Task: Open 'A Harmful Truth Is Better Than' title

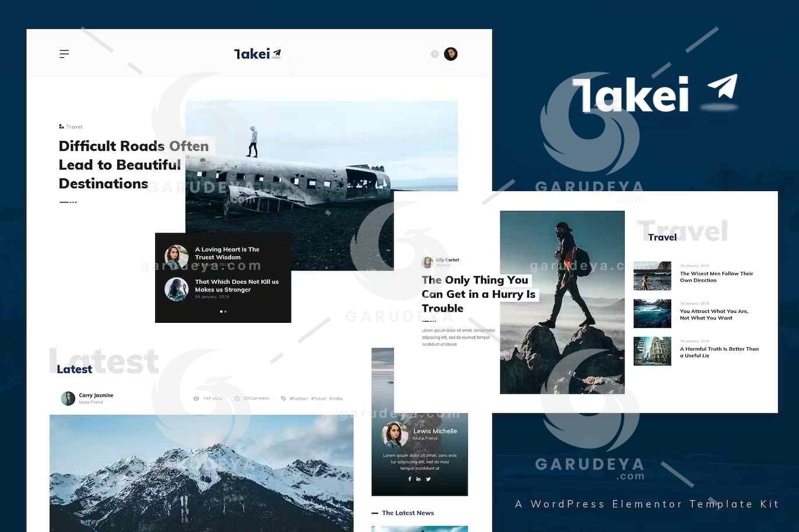Action: pyautogui.click(x=719, y=352)
